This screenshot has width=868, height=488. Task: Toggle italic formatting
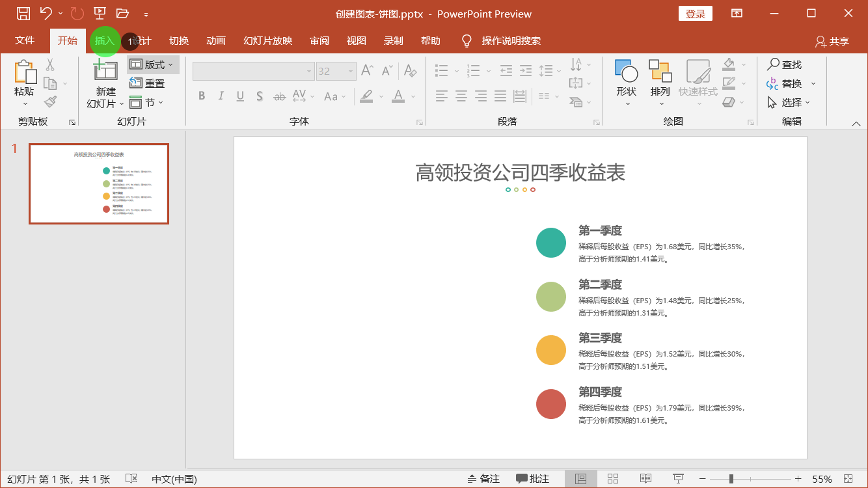click(221, 96)
